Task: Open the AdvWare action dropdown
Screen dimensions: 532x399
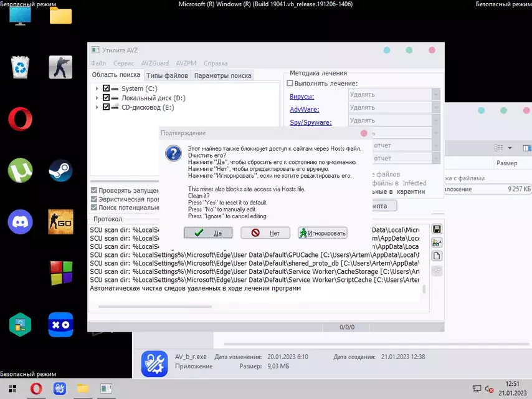Action: [436, 107]
